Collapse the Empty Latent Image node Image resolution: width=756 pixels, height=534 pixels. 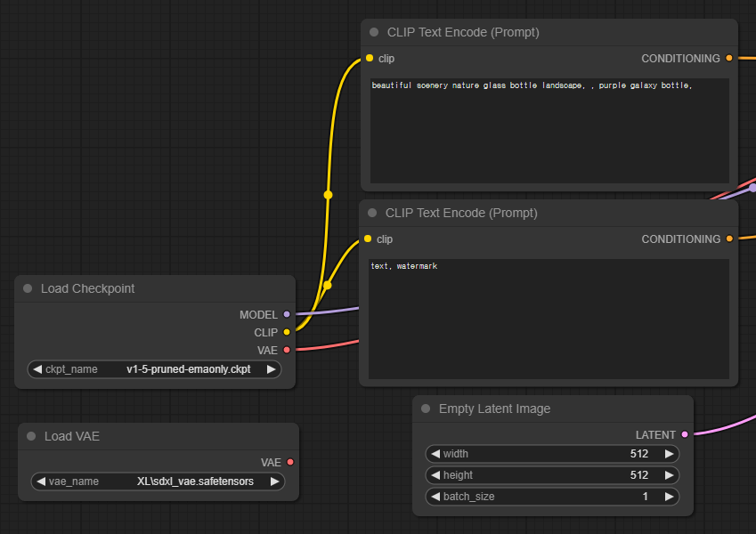click(x=425, y=409)
